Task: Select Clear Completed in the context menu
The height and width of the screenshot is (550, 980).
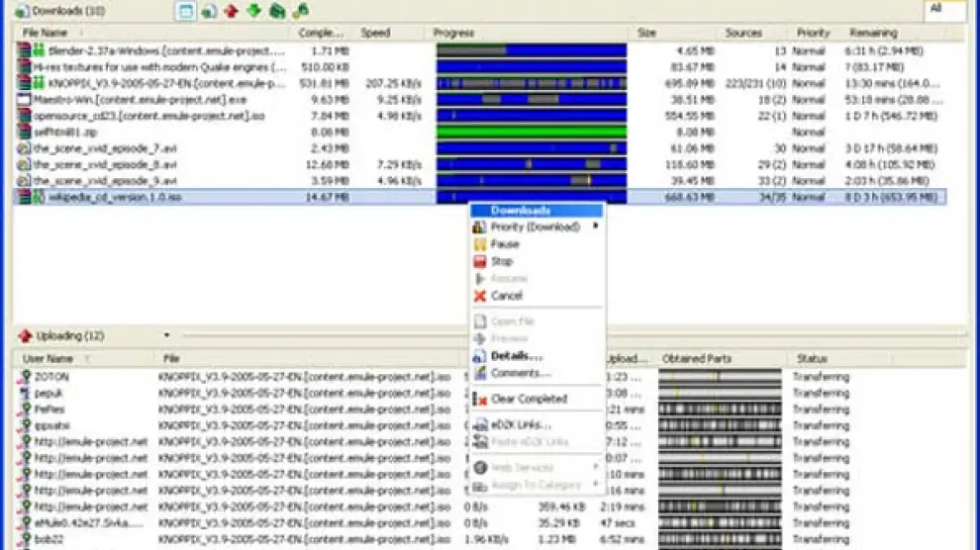Action: 529,400
